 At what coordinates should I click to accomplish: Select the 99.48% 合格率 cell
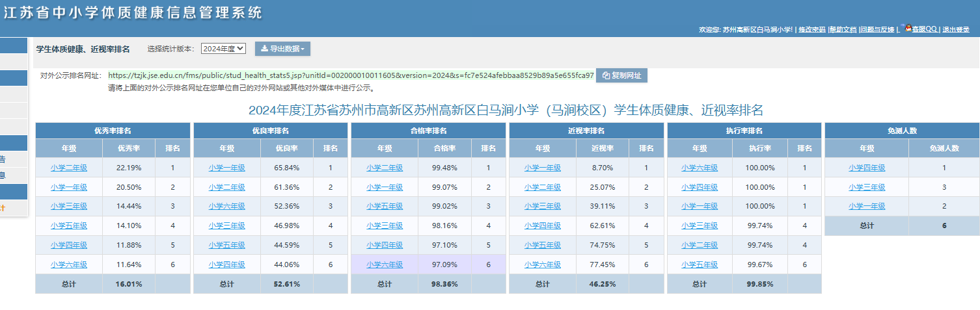[444, 168]
